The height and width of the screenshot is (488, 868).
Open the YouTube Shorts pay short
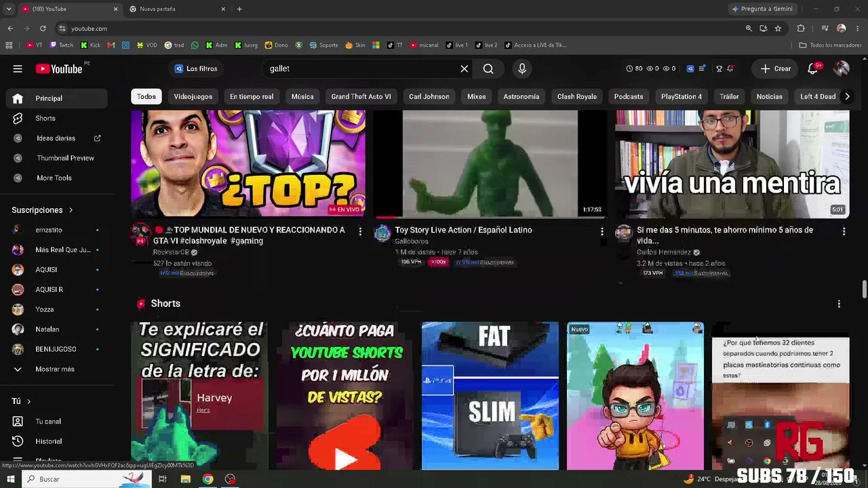[345, 396]
